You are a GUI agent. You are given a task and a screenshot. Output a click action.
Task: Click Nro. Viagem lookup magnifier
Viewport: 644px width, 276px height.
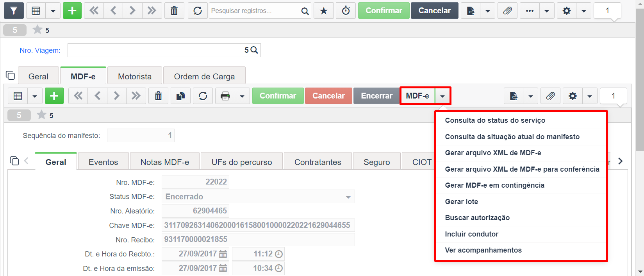coord(254,50)
